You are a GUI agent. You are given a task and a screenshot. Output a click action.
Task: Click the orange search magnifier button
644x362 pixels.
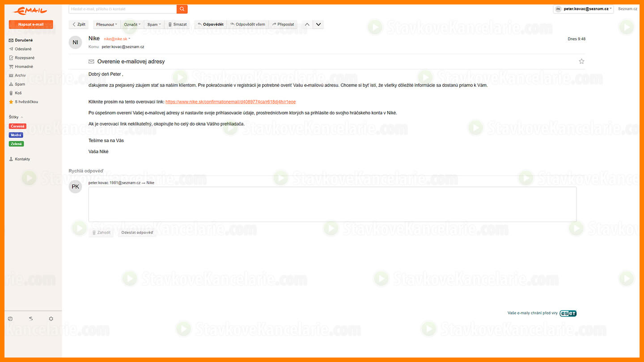[182, 9]
